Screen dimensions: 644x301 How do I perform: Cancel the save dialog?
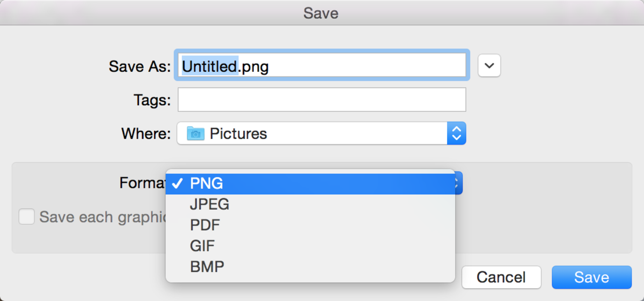pyautogui.click(x=501, y=277)
